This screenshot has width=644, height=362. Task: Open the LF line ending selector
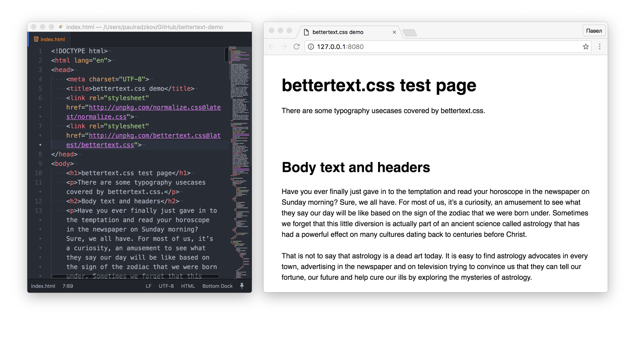click(148, 286)
